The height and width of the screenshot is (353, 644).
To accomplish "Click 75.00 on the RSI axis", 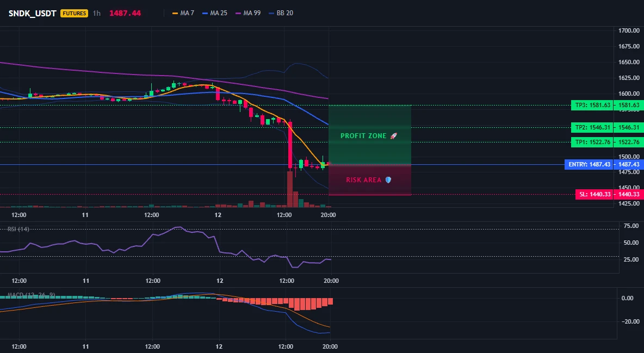I will click(x=631, y=226).
